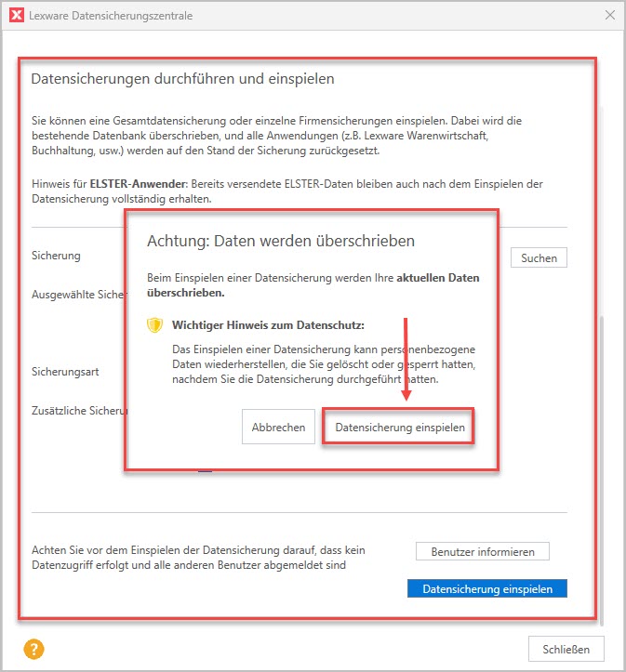This screenshot has width=626, height=672.
Task: Click the blue Datensicherung einspielen button
Action: [486, 588]
